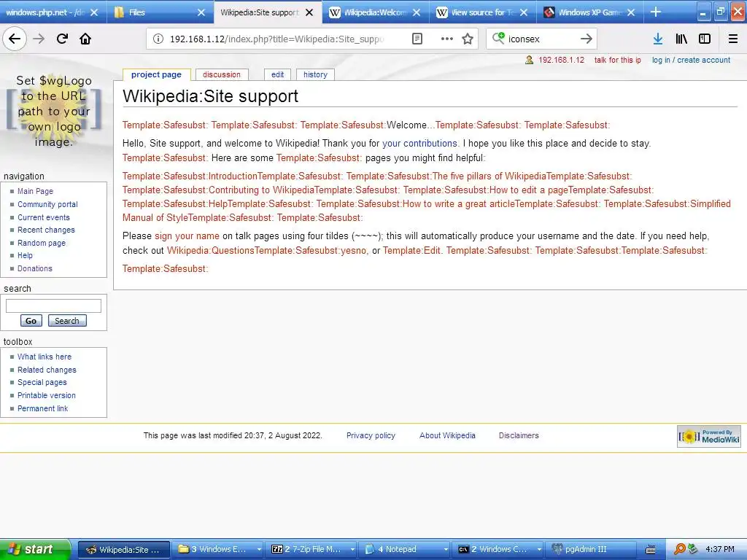
Task: Open page actions three-dots menu
Action: [447, 39]
